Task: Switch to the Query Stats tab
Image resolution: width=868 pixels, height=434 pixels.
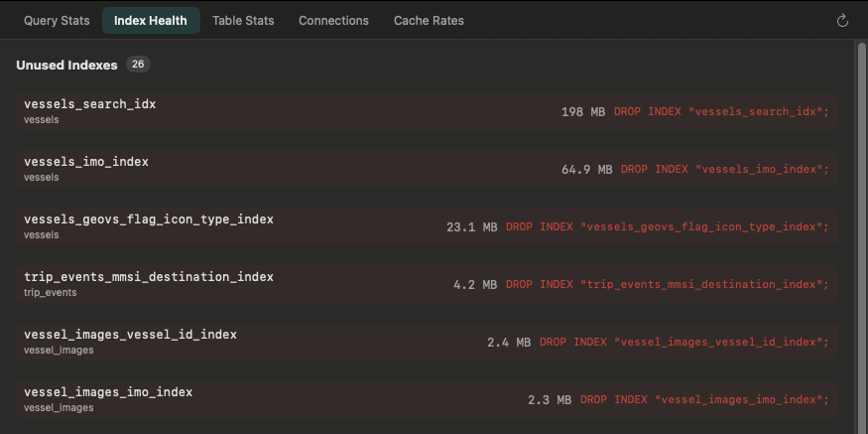Action: [x=57, y=21]
